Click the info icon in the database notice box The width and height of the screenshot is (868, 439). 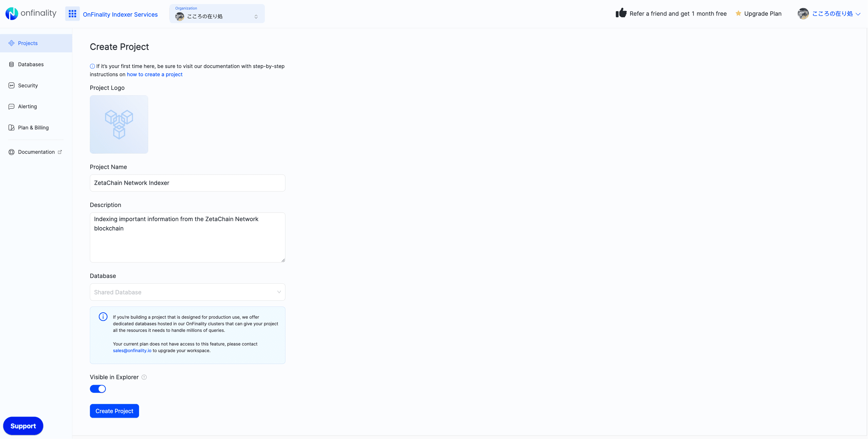(103, 317)
